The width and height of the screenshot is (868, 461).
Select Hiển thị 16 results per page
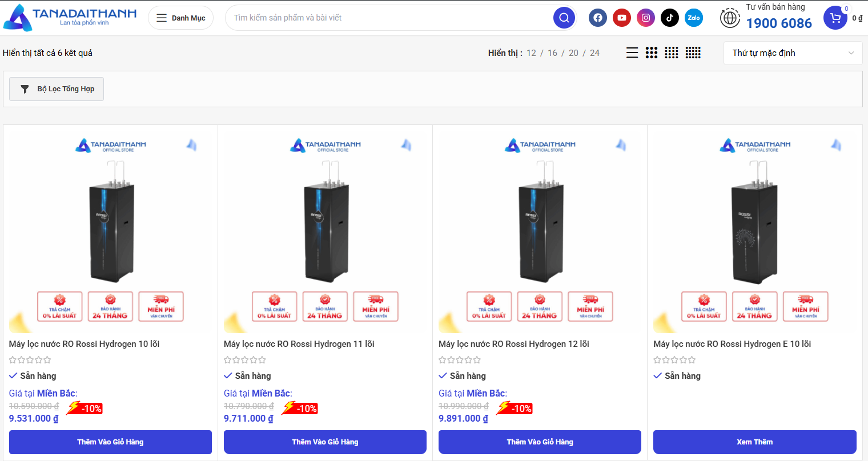click(552, 52)
